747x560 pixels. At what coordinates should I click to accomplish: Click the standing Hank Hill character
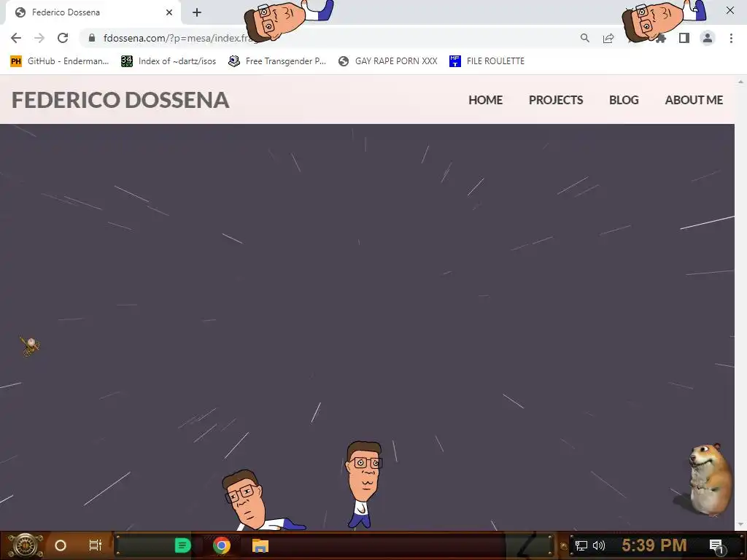point(363,485)
